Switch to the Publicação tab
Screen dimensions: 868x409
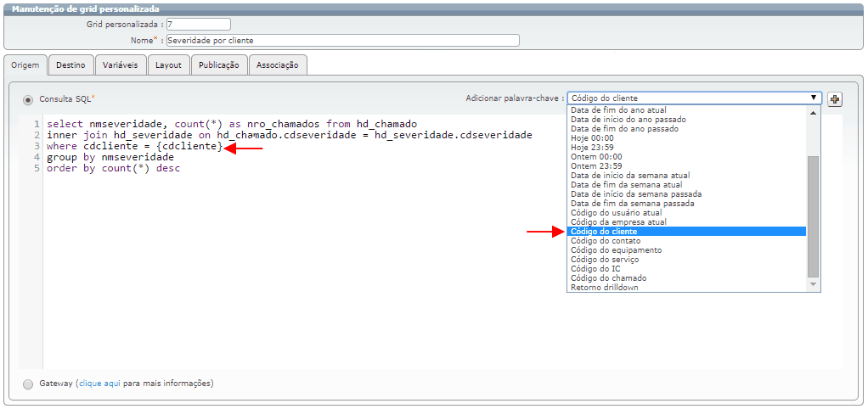[219, 65]
